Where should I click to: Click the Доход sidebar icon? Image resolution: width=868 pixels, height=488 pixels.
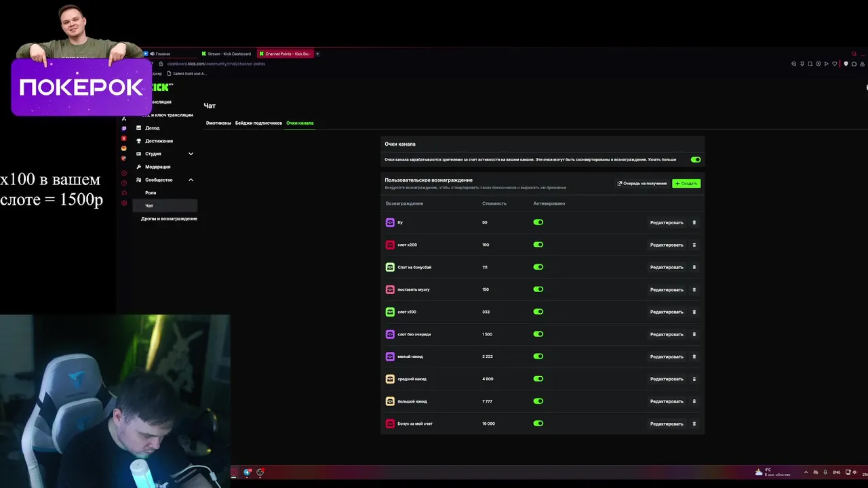point(139,127)
